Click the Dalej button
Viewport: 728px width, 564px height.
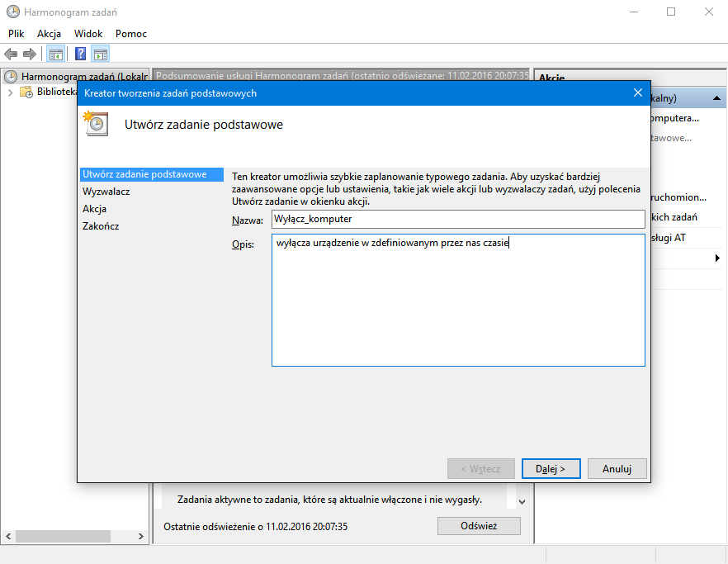[551, 468]
